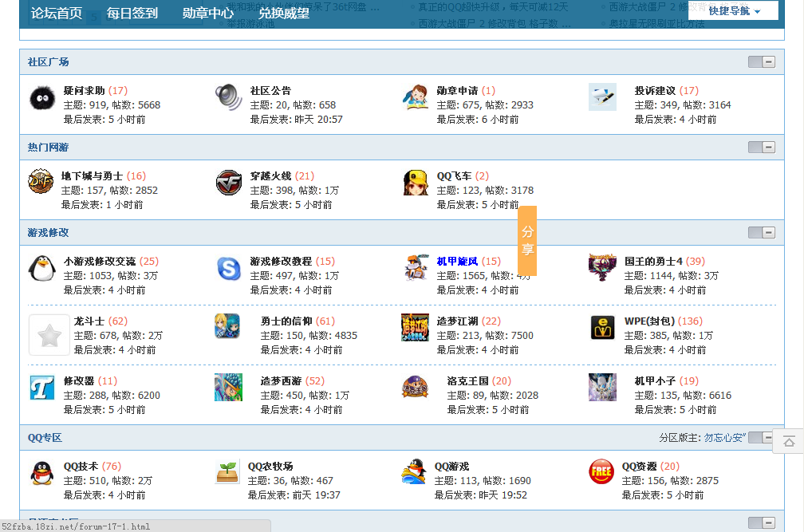Collapse the 热门网游 section
The image size is (804, 532).
(x=762, y=148)
